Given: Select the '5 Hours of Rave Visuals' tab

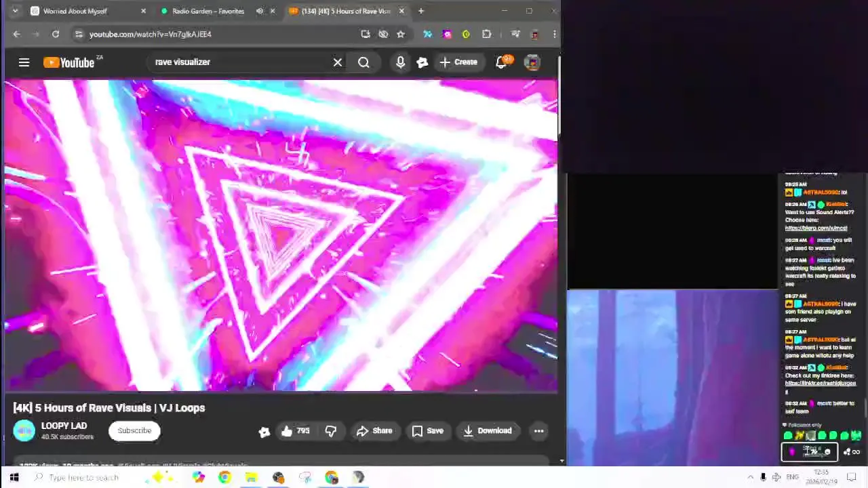Looking at the screenshot, I should coord(346,11).
